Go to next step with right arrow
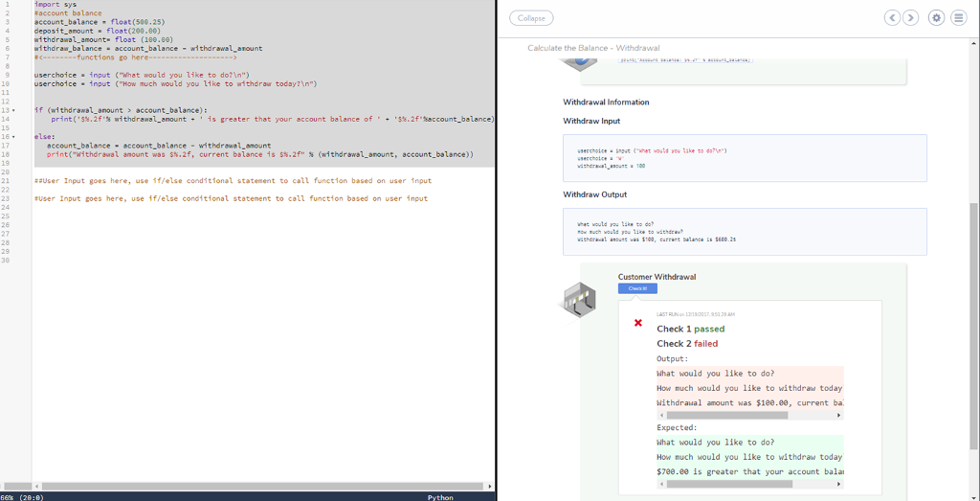Viewport: 980px width, 501px height. click(x=910, y=18)
